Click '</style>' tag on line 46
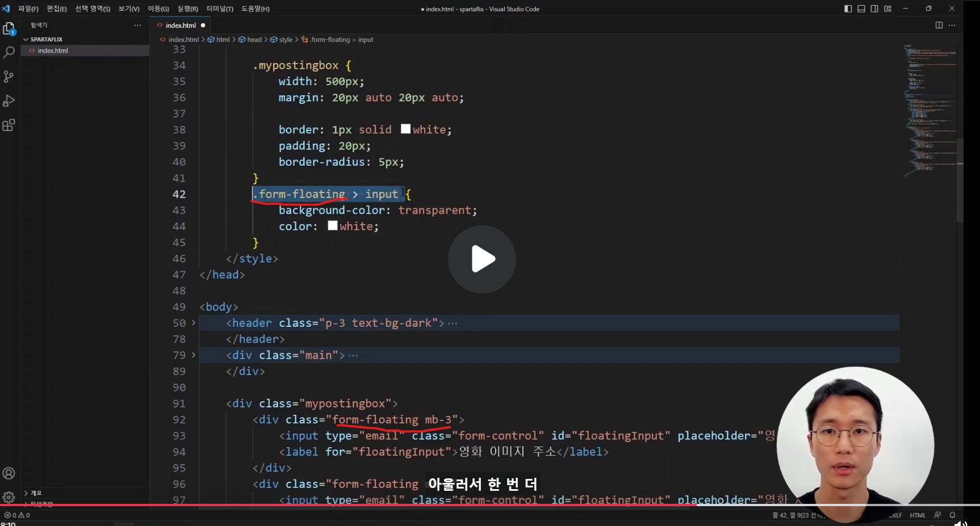The image size is (980, 526). (252, 258)
